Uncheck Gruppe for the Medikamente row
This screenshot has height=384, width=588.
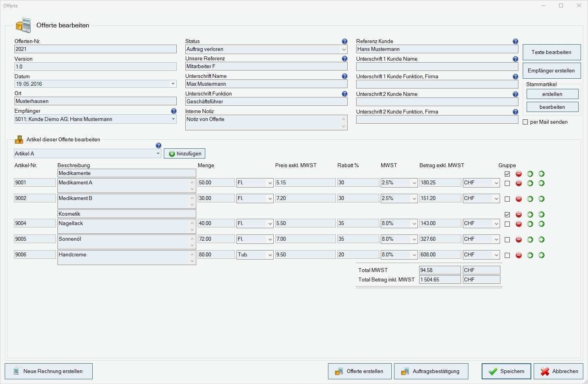507,174
